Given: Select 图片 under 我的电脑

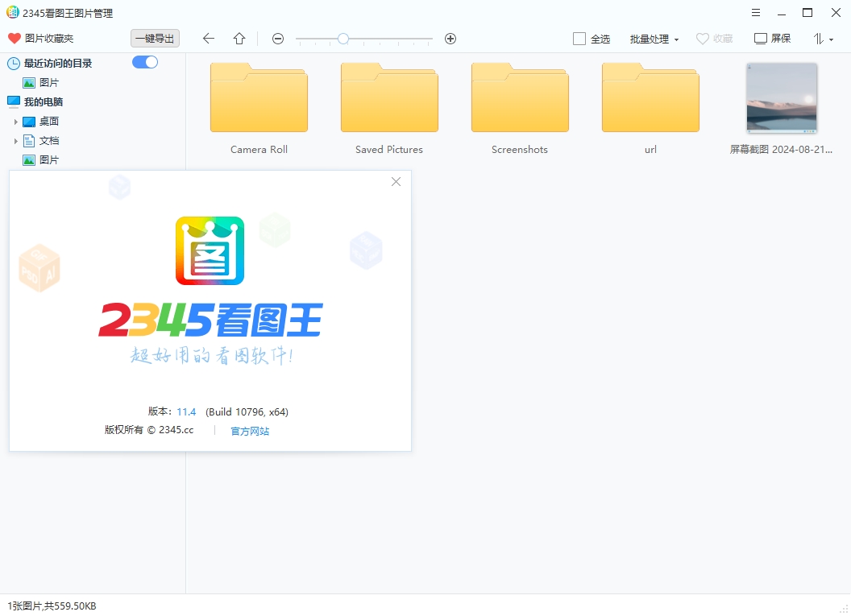Looking at the screenshot, I should coord(41,160).
